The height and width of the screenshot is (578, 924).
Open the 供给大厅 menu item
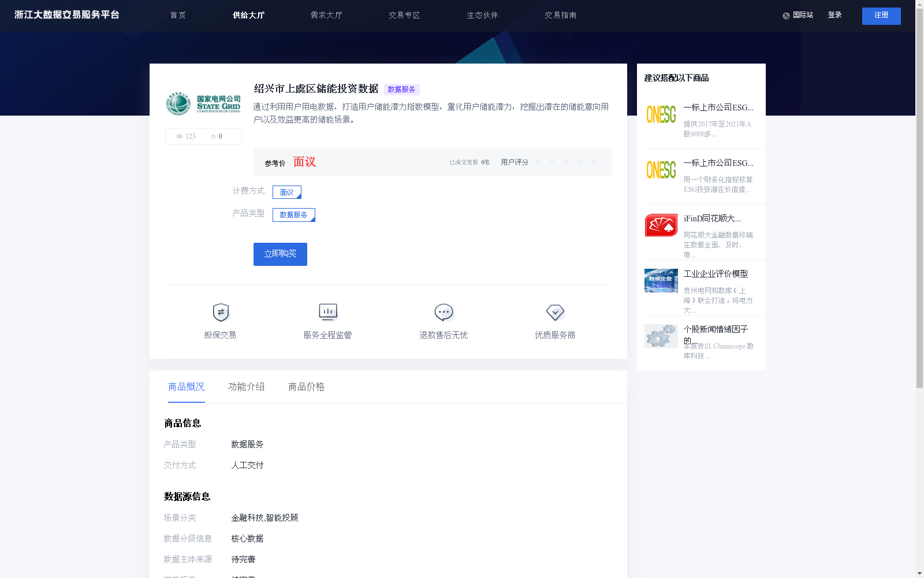coord(248,16)
